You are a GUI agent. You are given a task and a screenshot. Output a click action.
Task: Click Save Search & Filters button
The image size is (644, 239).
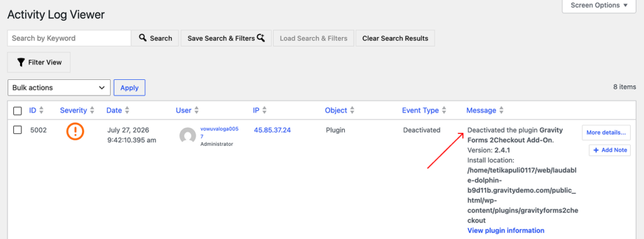(x=226, y=38)
